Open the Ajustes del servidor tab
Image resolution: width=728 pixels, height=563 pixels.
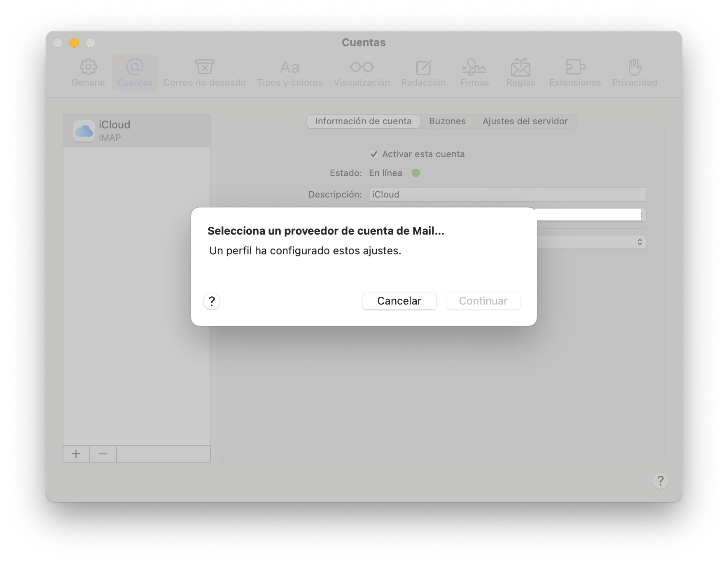pyautogui.click(x=525, y=121)
